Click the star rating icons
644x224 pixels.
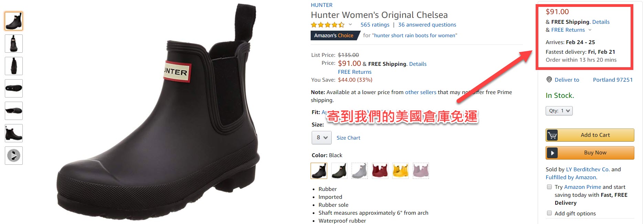(x=328, y=25)
